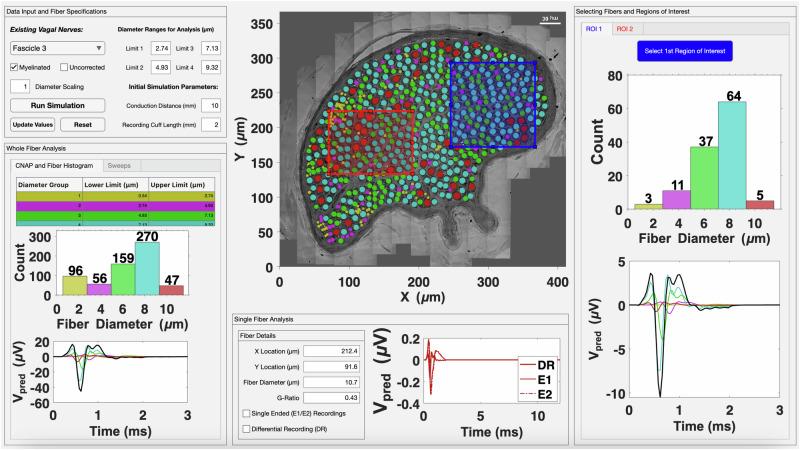Screen dimensions: 800x450
Task: Click the 64 bar in ROI histogram
Action: [x=732, y=155]
